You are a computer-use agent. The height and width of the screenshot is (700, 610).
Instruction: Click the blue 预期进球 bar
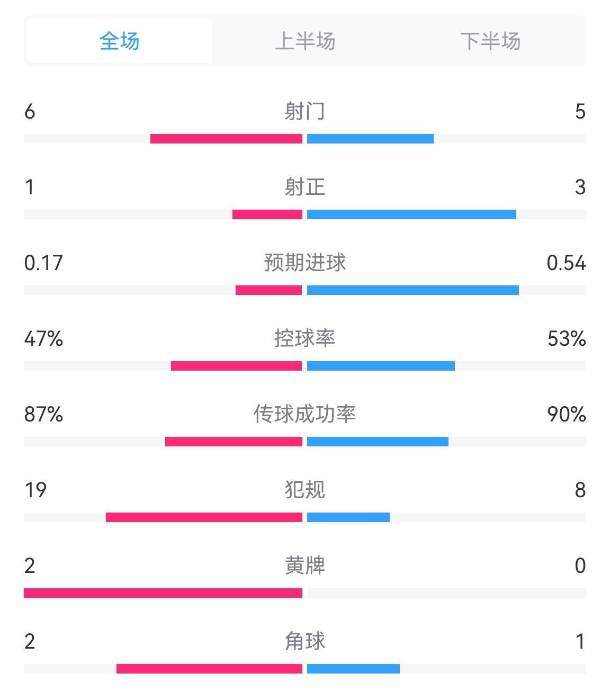[413, 290]
